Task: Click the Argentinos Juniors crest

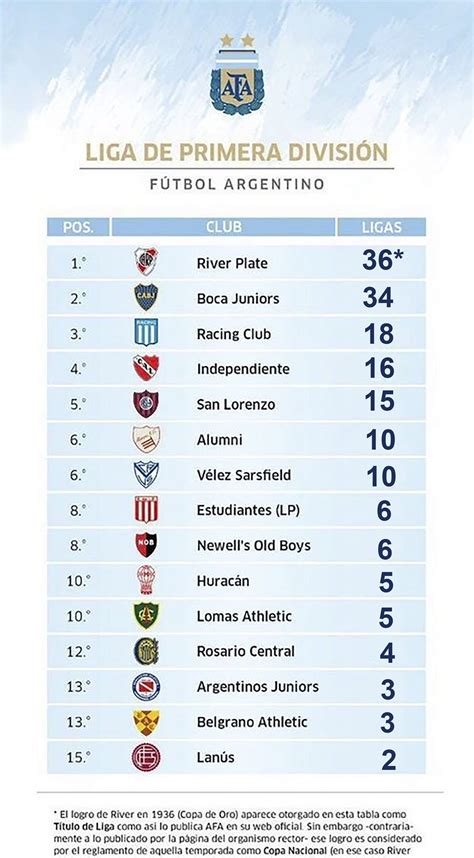Action: click(x=146, y=686)
